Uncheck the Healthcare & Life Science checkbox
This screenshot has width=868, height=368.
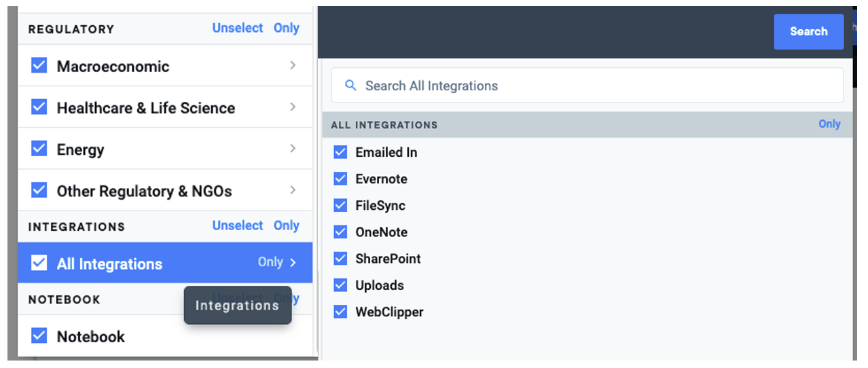click(x=39, y=107)
